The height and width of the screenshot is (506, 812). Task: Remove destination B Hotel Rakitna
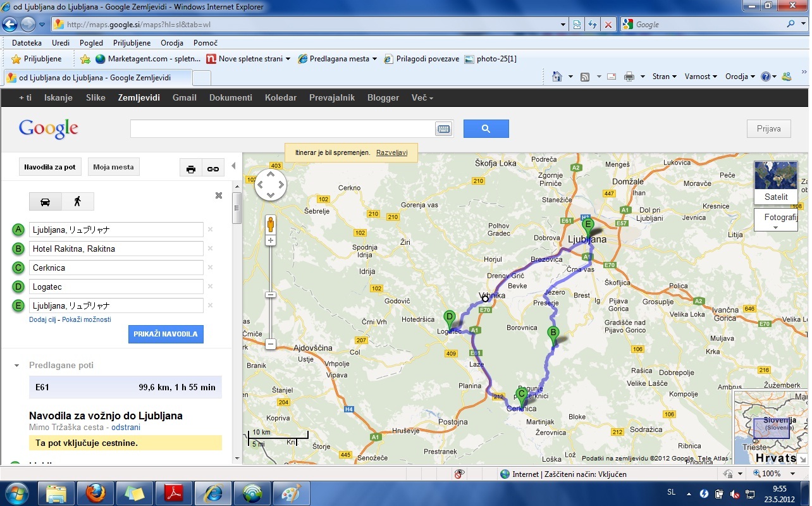tap(211, 249)
